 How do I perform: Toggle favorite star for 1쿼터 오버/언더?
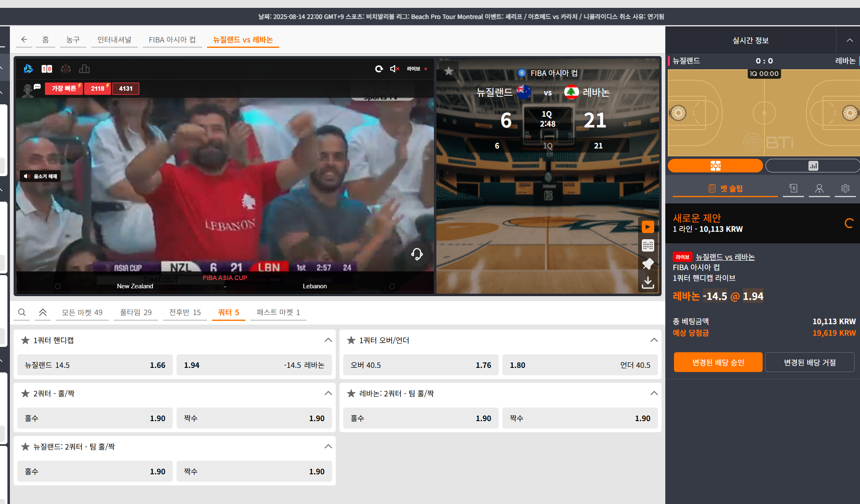[351, 340]
